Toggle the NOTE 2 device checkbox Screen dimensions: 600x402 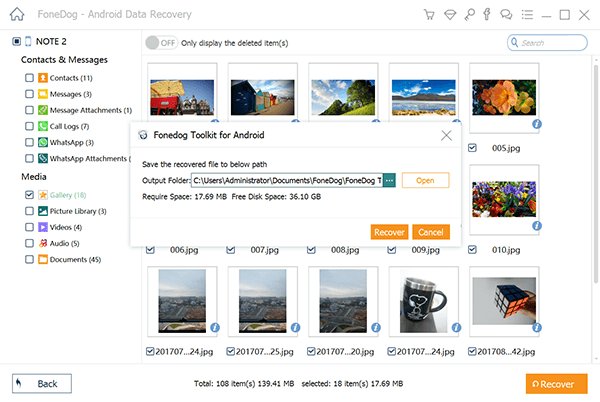tap(16, 41)
